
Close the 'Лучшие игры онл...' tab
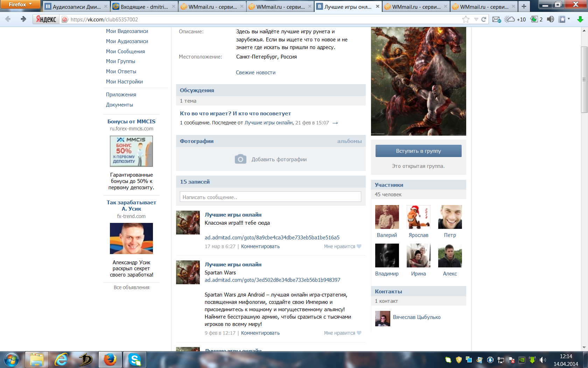[377, 6]
